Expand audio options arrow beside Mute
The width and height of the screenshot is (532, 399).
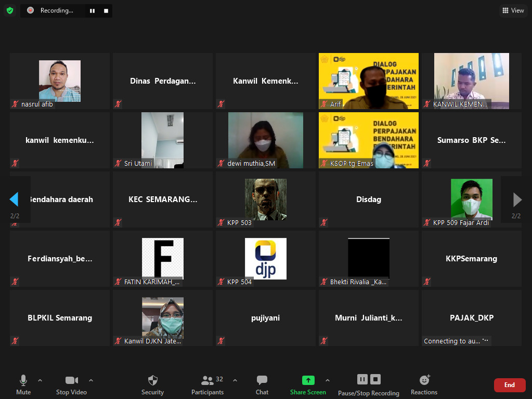click(40, 380)
